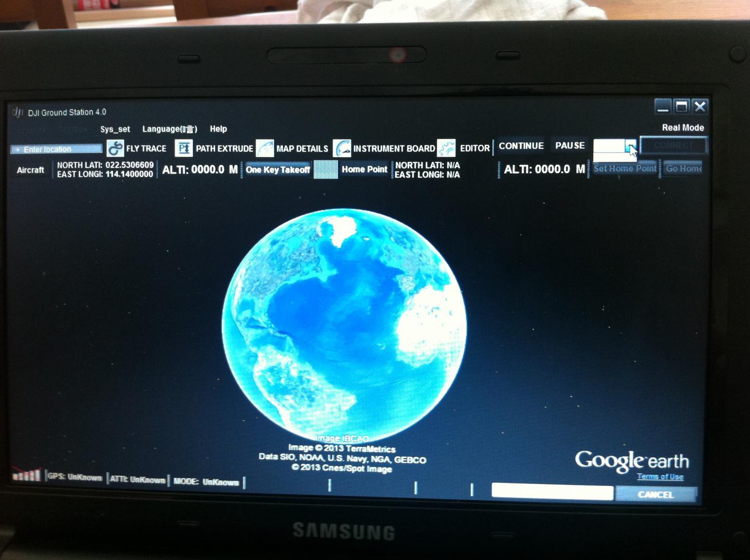
Task: Open MAP DETAILS via its icon
Action: (265, 148)
